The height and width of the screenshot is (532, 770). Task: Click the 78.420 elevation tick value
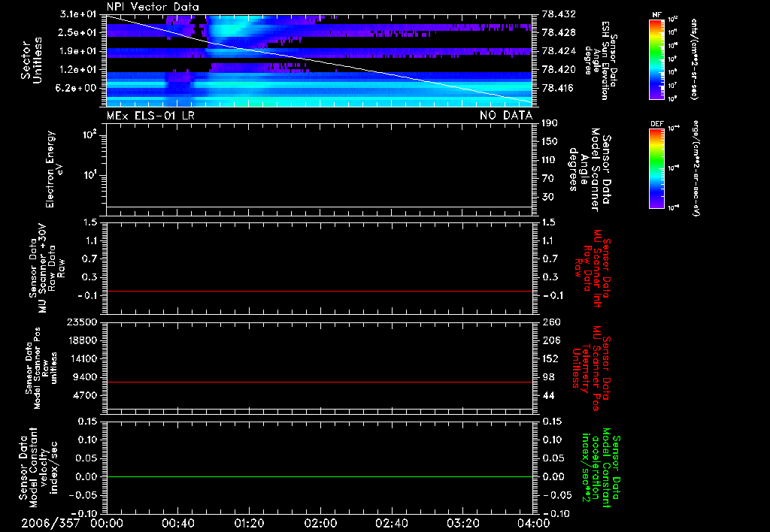coord(559,70)
